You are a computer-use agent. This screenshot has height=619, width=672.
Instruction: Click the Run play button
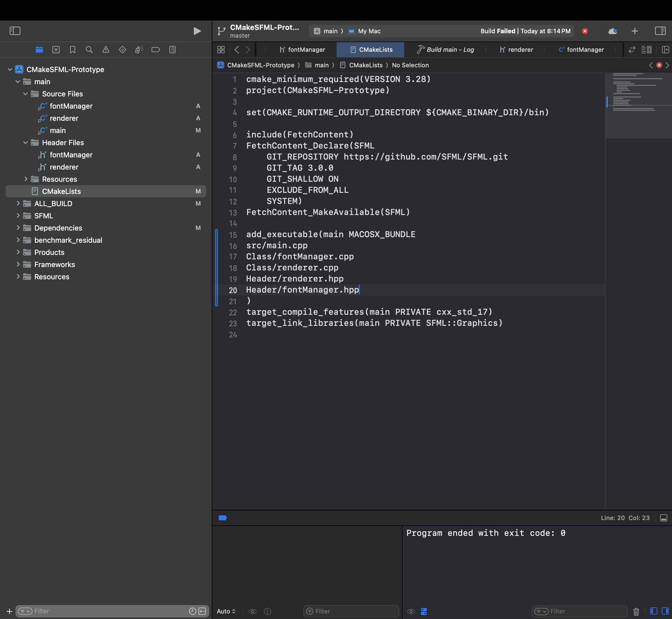click(x=197, y=31)
